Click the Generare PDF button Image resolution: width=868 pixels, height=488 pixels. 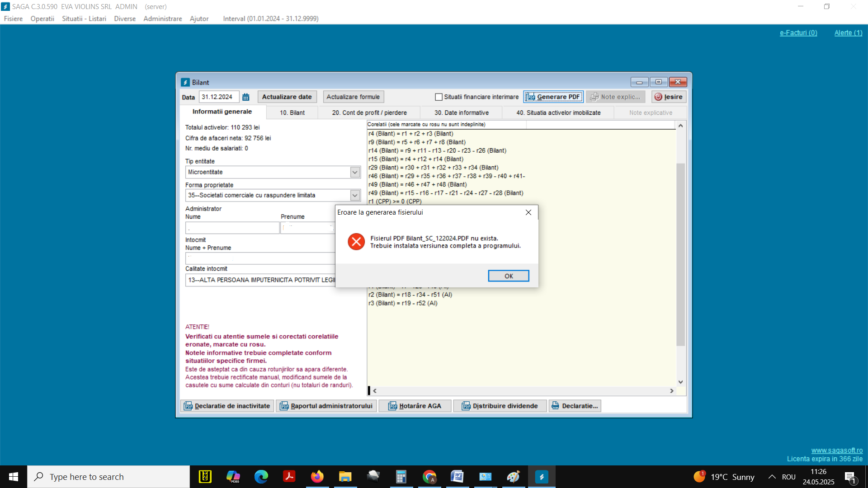[553, 97]
